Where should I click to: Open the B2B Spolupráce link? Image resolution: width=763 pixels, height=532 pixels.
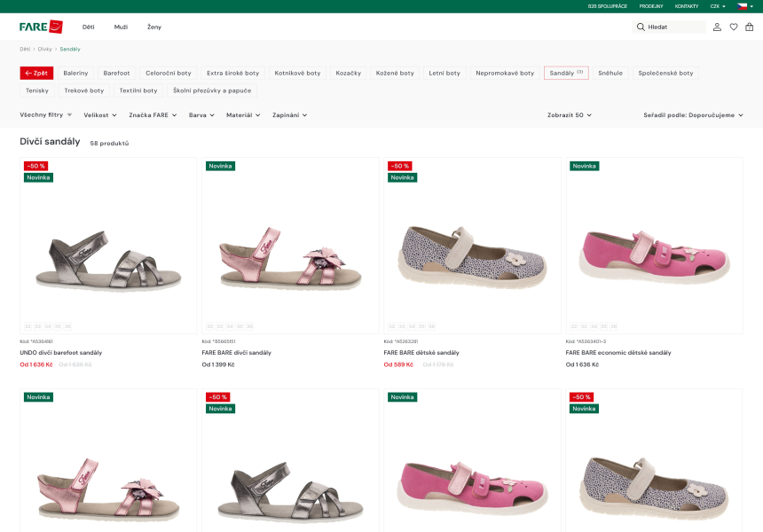click(607, 6)
